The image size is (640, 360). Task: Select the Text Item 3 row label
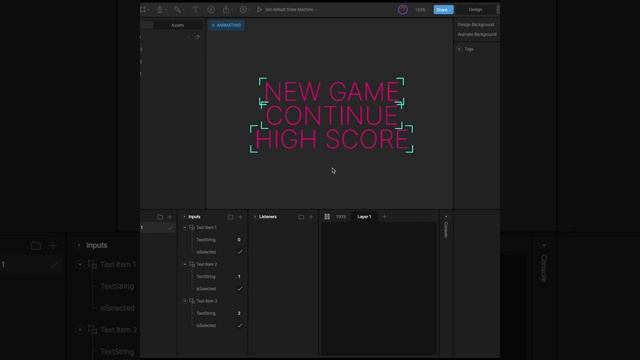(207, 301)
